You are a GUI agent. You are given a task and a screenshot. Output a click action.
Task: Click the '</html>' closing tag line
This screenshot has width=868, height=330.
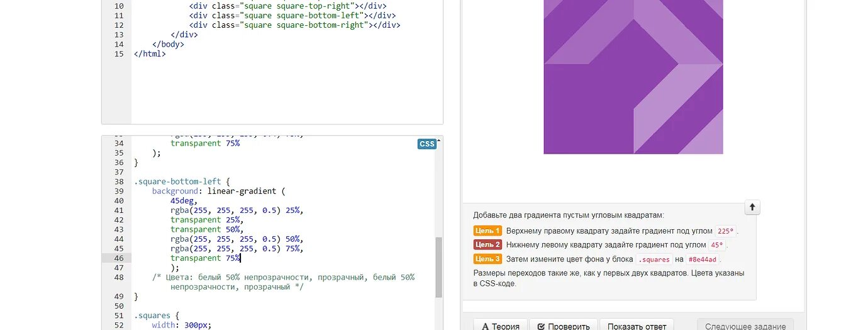[x=150, y=54]
